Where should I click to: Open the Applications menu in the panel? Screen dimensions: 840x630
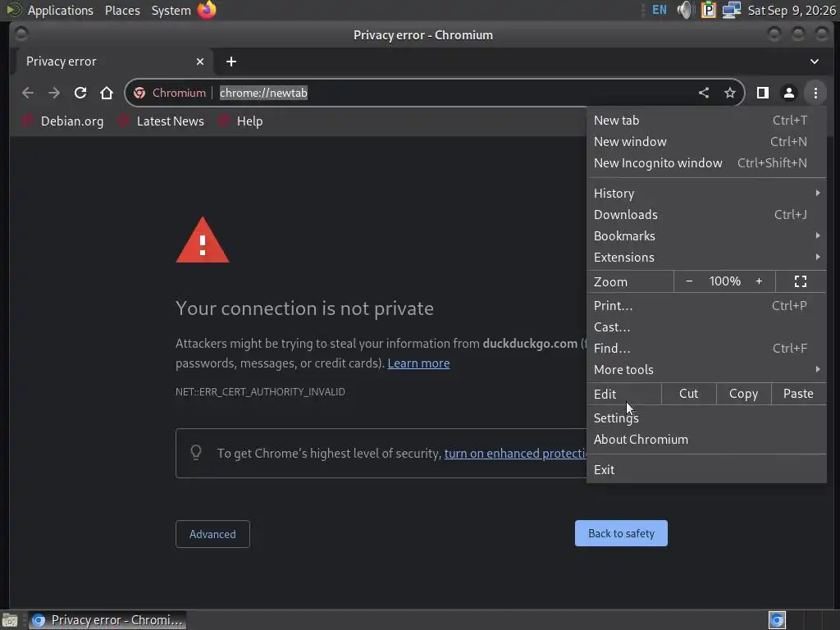tap(60, 10)
